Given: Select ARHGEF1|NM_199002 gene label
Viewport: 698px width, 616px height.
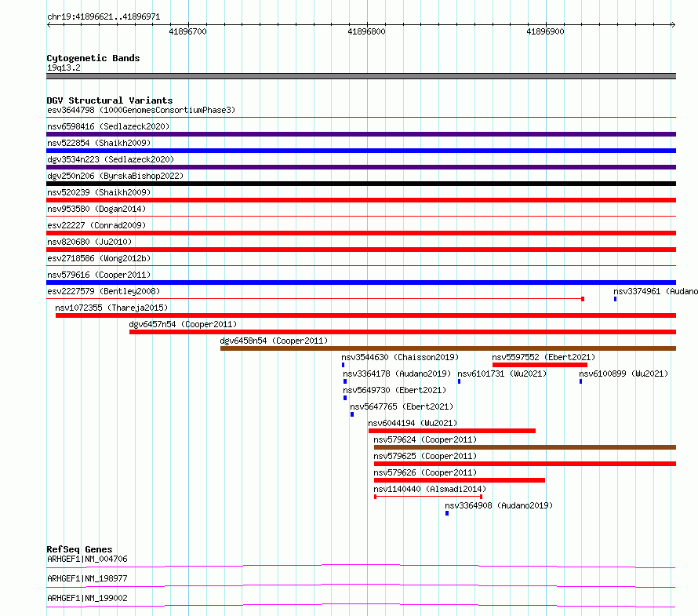Looking at the screenshot, I should pos(87,598).
